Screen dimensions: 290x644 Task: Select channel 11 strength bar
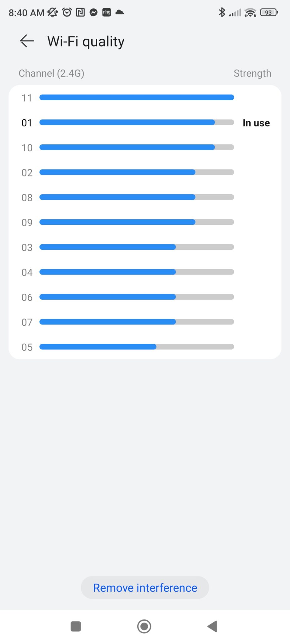tap(137, 97)
